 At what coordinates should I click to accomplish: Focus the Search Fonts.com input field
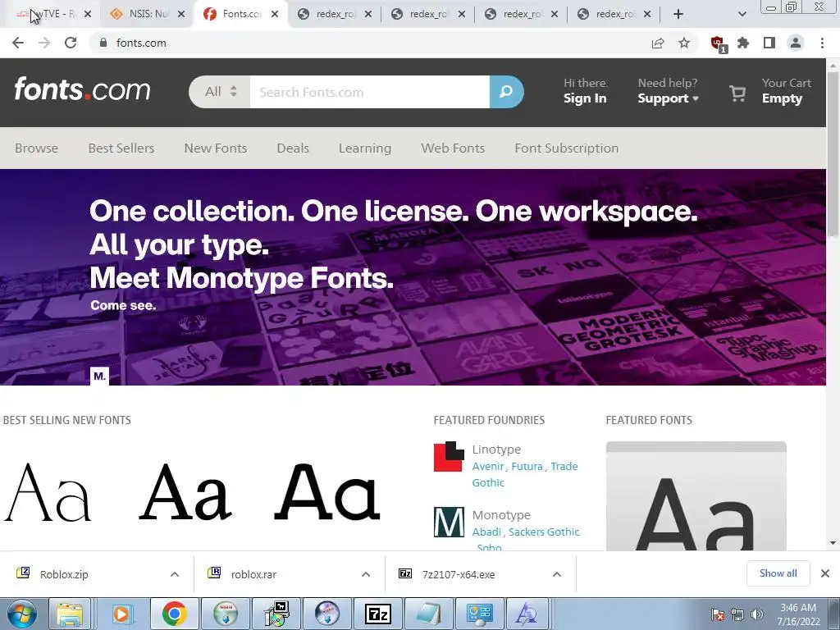click(370, 92)
